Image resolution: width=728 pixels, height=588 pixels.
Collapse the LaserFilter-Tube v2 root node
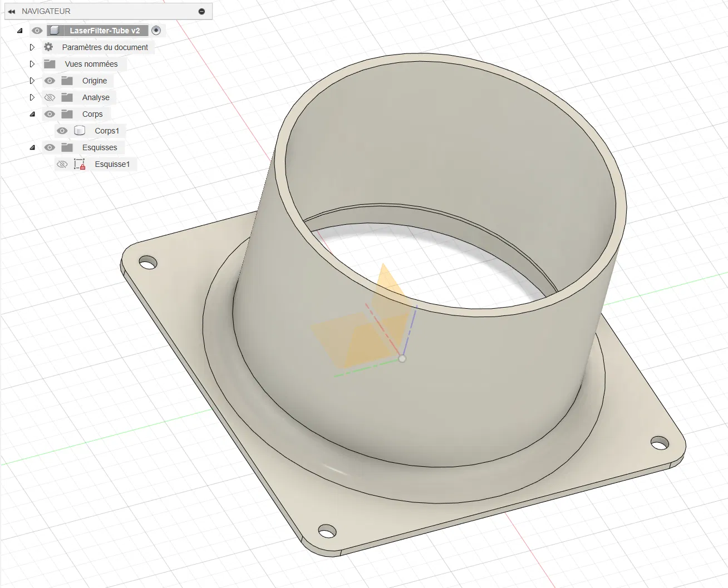(20, 31)
